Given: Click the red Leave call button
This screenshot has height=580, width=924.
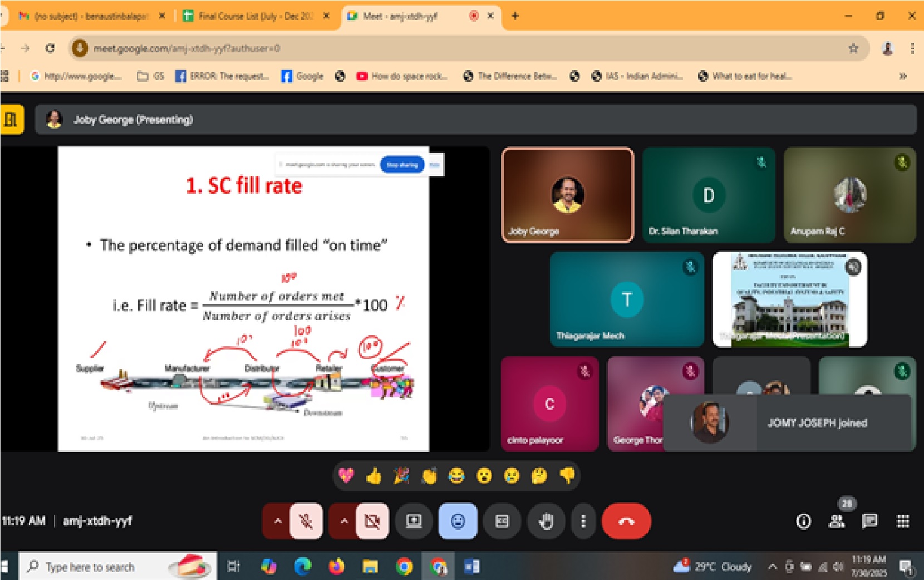Looking at the screenshot, I should [x=626, y=521].
